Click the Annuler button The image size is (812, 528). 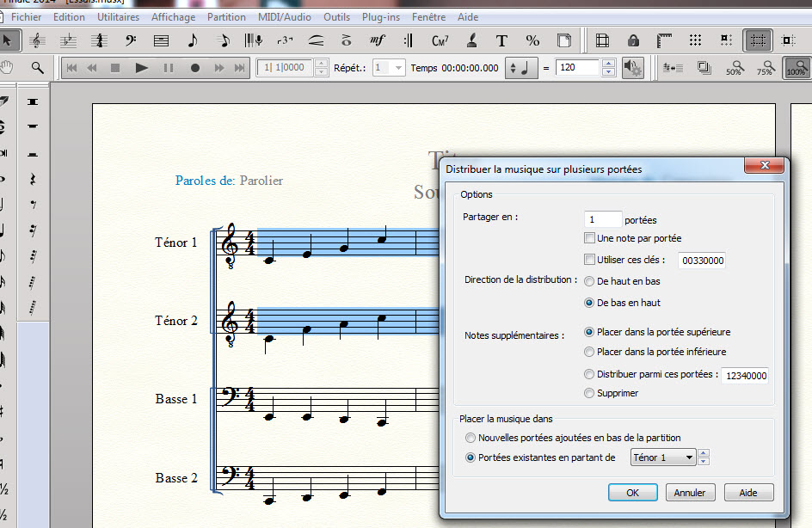[x=689, y=493]
